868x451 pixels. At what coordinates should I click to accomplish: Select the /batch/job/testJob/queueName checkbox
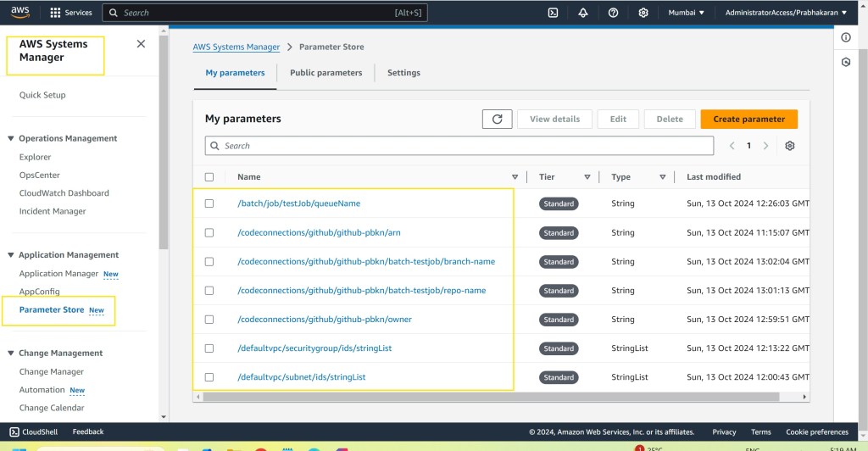pos(209,203)
